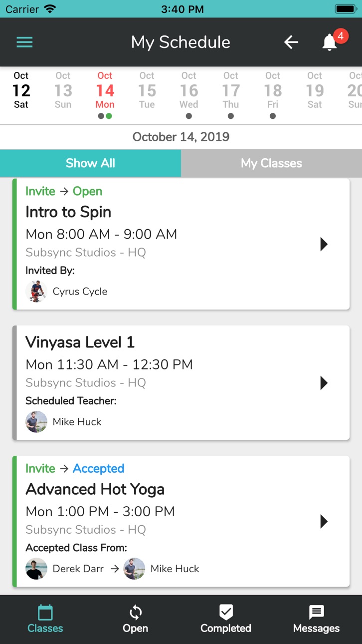Tap Derek Darr's avatar photo

[36, 569]
